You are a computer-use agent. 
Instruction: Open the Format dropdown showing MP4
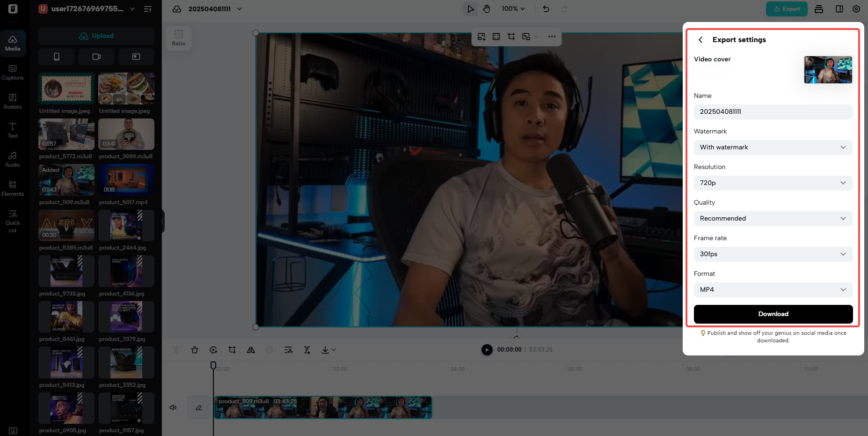[x=773, y=289]
